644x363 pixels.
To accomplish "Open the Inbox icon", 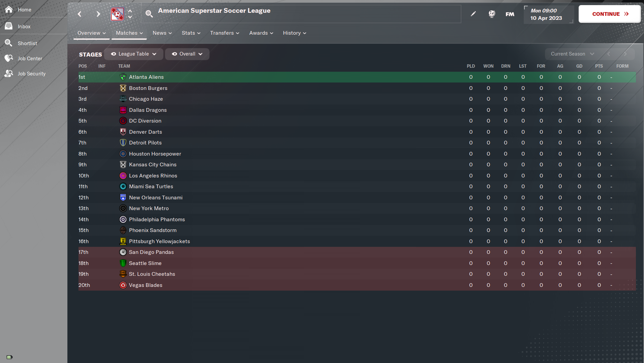I will (x=9, y=26).
